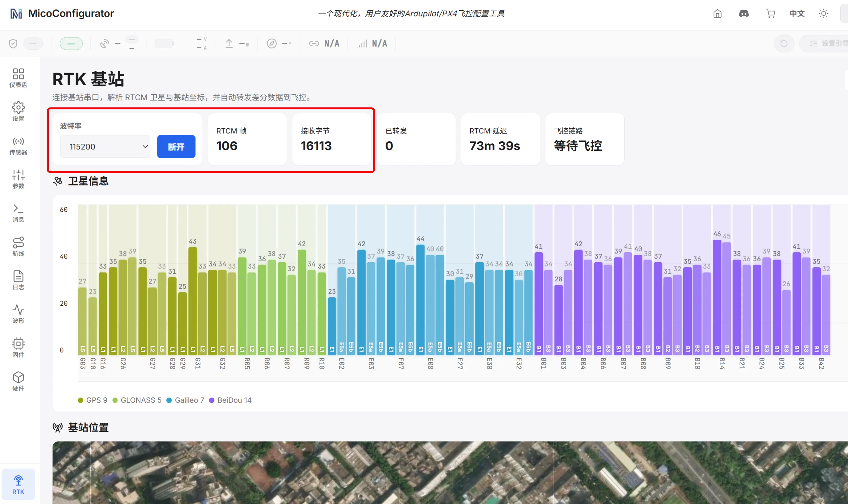Viewport: 848px width, 504px height.
Task: Open the 仪表盘 dashboard sidebar item
Action: pos(18,78)
